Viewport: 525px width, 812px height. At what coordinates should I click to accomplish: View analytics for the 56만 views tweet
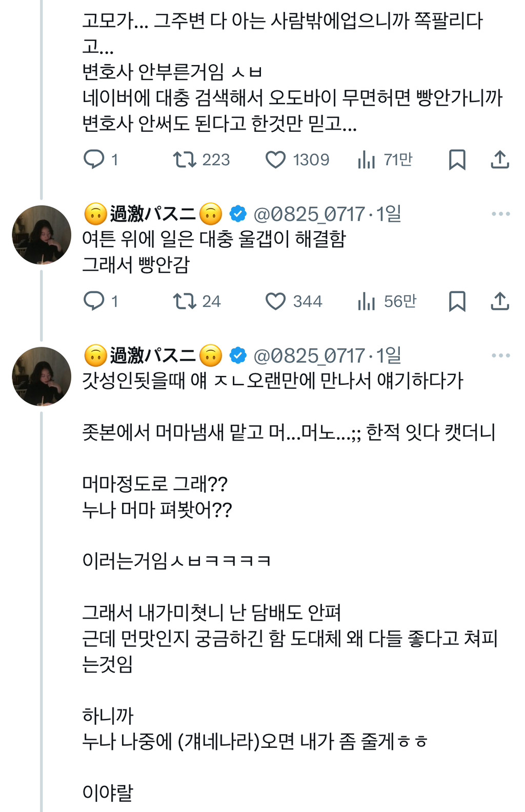[367, 301]
